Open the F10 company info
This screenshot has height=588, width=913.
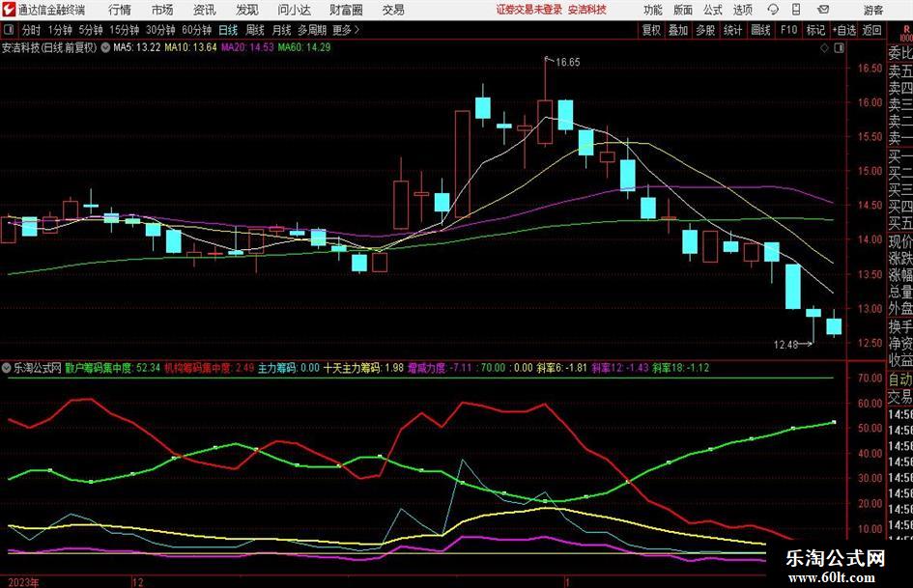click(789, 30)
